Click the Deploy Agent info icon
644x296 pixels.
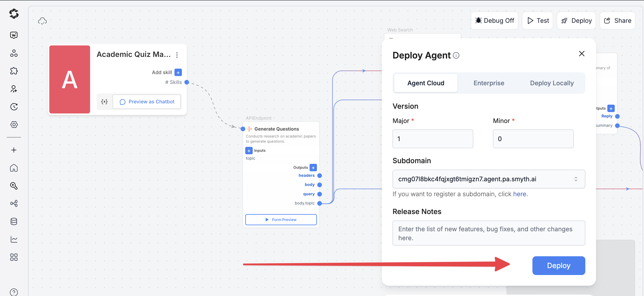click(x=456, y=56)
